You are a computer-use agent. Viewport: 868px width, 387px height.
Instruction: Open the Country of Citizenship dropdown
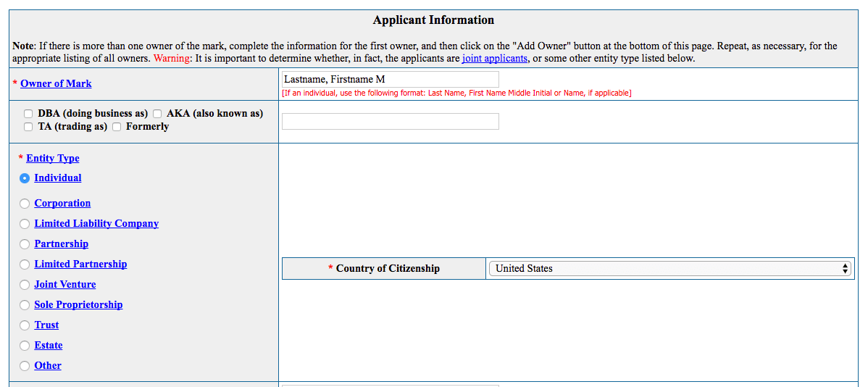670,269
